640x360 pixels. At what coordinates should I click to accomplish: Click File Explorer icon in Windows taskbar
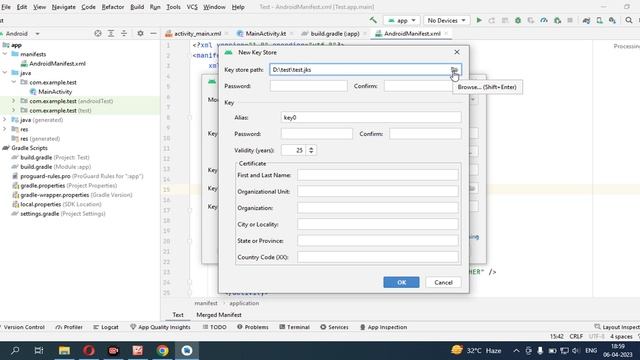(64, 351)
